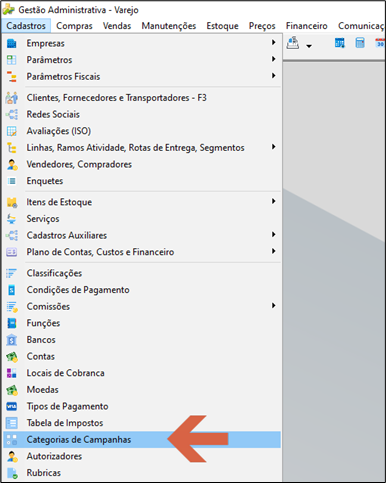Click the Parâmetros Fiscais icon
The width and height of the screenshot is (386, 483).
[x=12, y=77]
